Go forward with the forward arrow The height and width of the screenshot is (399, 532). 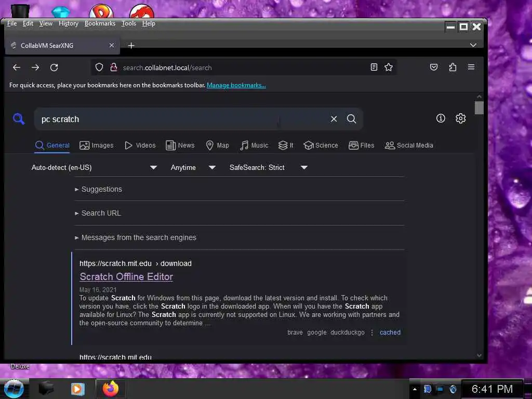click(35, 68)
